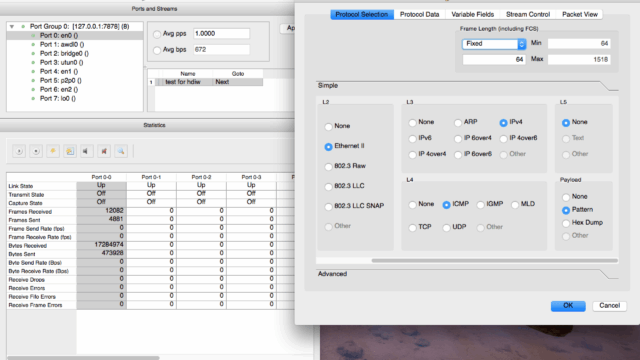The image size is (640, 360).
Task: Click the green status dot of Port 1: awdl0
Action: click(x=33, y=44)
